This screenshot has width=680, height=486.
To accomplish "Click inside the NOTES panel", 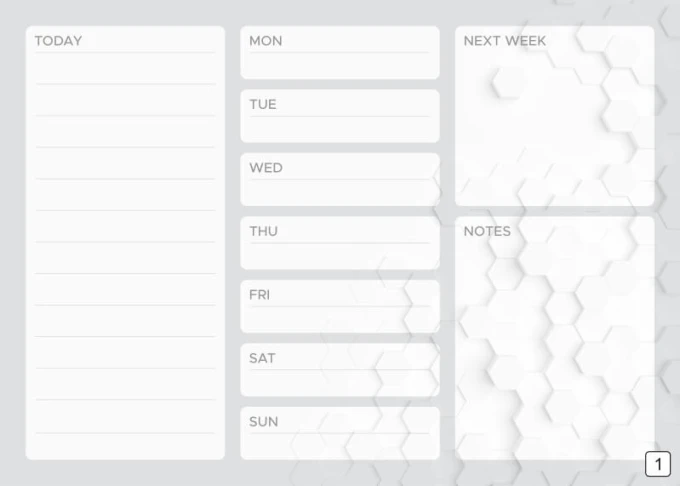I will tap(555, 338).
